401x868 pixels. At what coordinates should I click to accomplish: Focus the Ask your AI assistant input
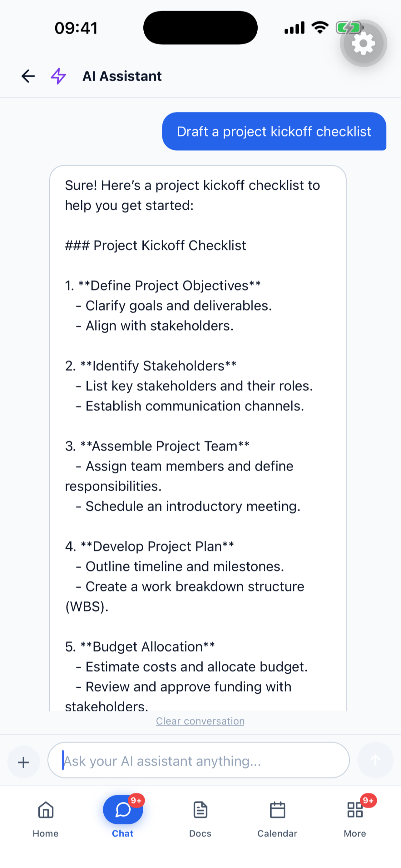tap(199, 760)
